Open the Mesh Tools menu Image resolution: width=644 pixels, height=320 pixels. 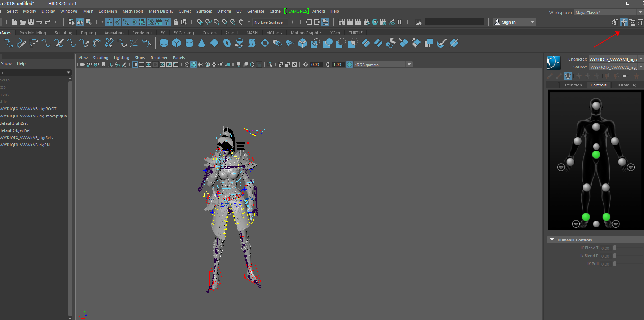click(x=133, y=11)
